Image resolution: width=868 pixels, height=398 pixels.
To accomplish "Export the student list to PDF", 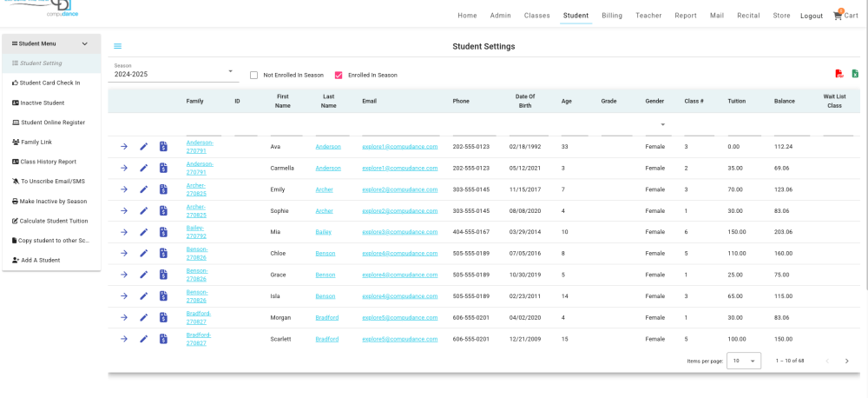I will click(839, 74).
